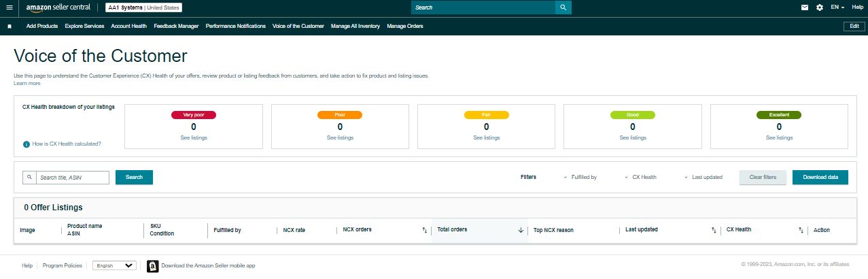Screen dimensions: 868x279
Task: Click the Fulfilled by column header
Action: [x=227, y=230]
